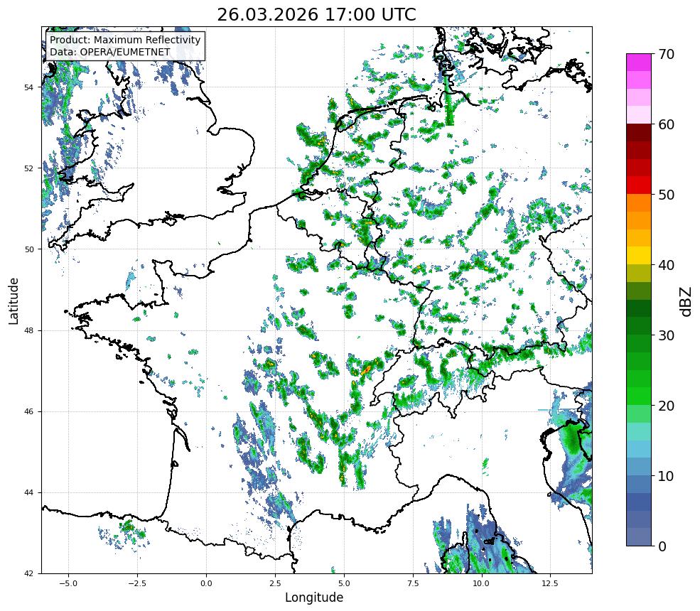Click the magenta swatch at top of colorbar
Screen dimensions: 700x611
[x=639, y=63]
